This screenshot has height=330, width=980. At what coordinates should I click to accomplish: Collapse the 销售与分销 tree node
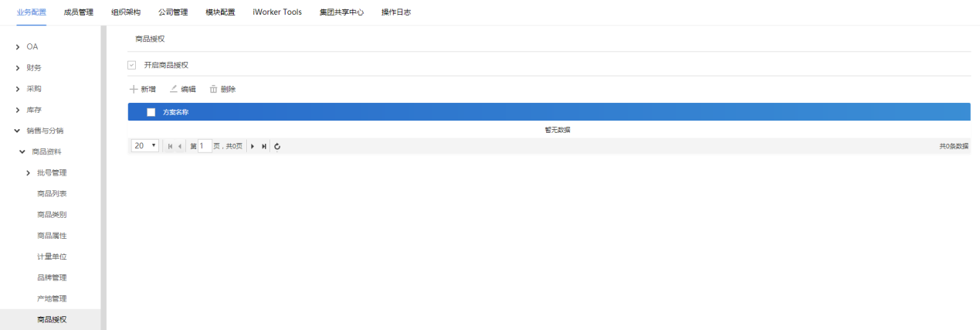click(17, 131)
